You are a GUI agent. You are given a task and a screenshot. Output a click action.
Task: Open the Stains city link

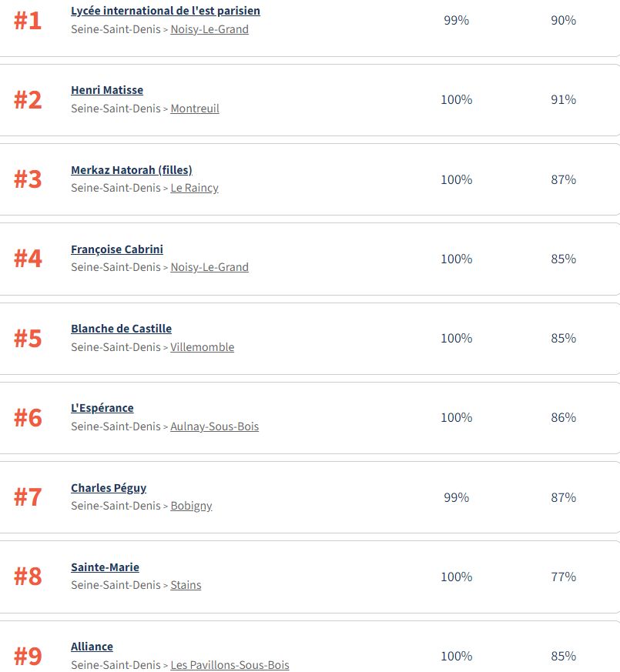(x=186, y=585)
